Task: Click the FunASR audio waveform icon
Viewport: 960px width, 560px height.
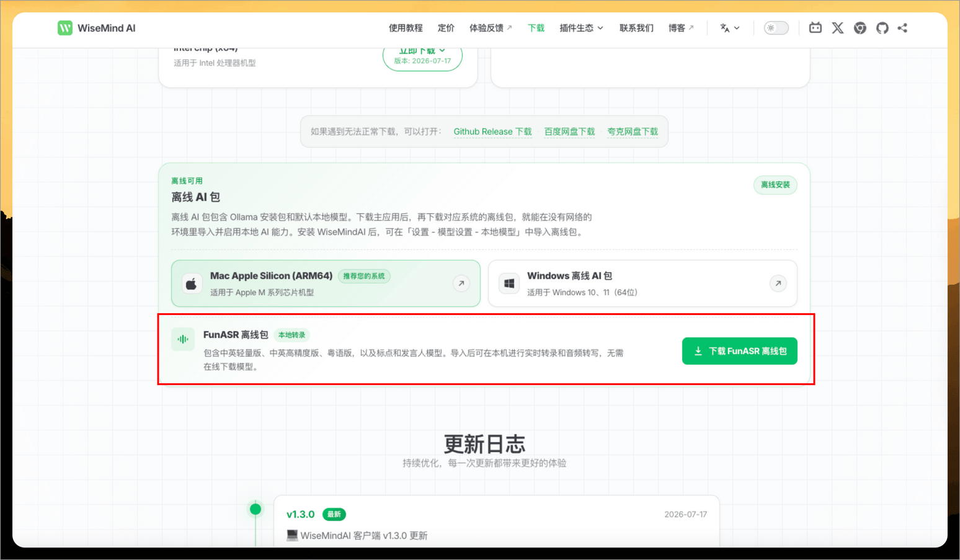Action: pos(183,339)
